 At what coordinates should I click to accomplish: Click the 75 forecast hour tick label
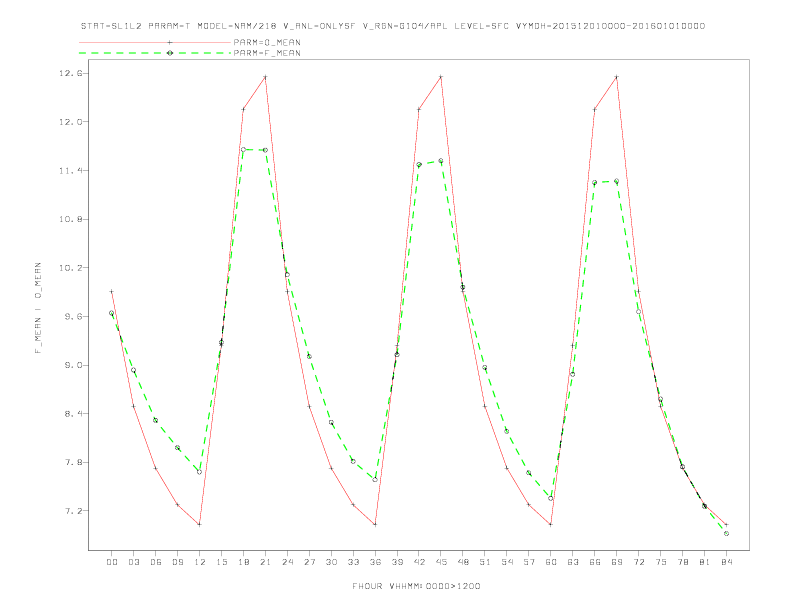[x=661, y=562]
